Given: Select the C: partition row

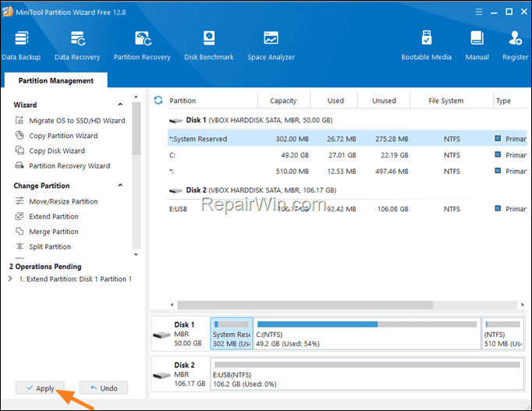Looking at the screenshot, I should click(x=347, y=155).
